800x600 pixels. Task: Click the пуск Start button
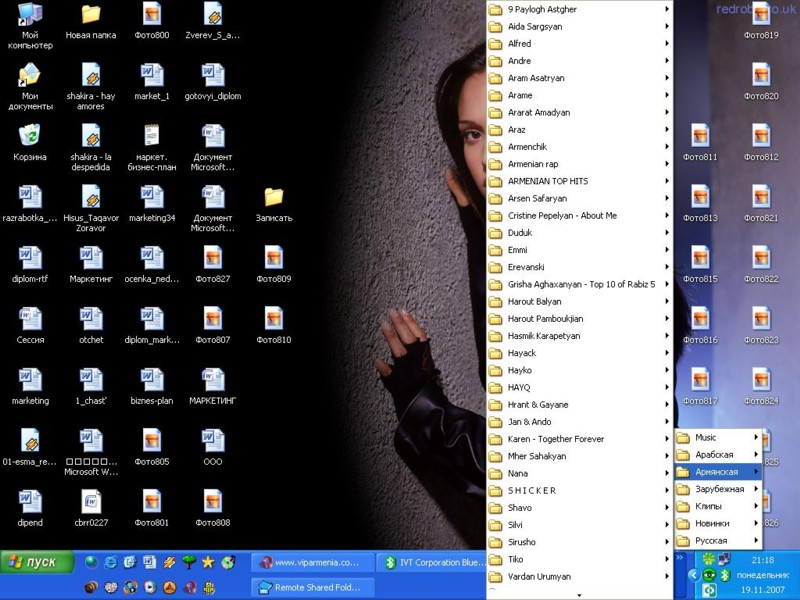37,563
